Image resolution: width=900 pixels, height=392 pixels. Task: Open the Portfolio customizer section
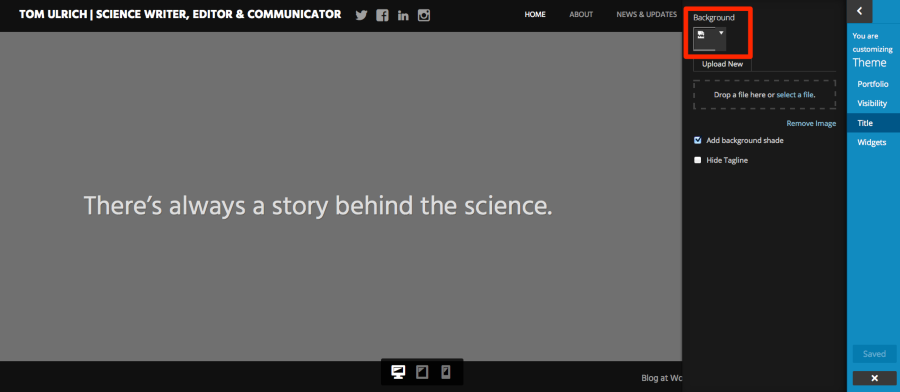(873, 84)
